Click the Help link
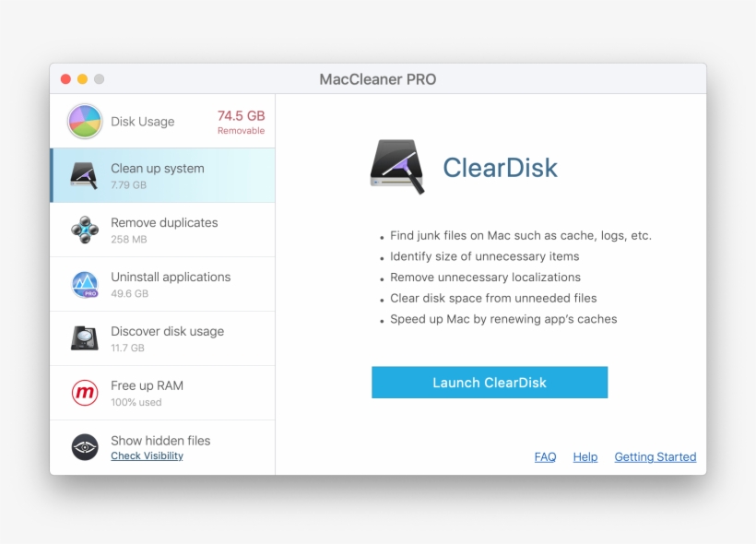The height and width of the screenshot is (544, 756). (585, 456)
